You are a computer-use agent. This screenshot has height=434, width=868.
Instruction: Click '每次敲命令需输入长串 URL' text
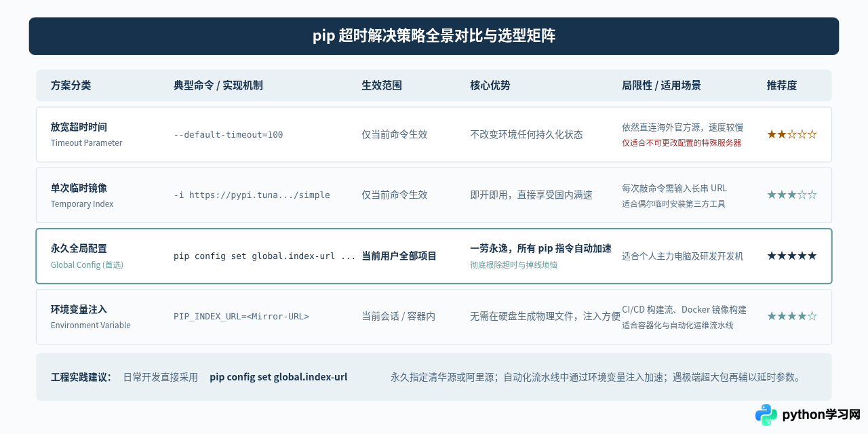pos(674,188)
